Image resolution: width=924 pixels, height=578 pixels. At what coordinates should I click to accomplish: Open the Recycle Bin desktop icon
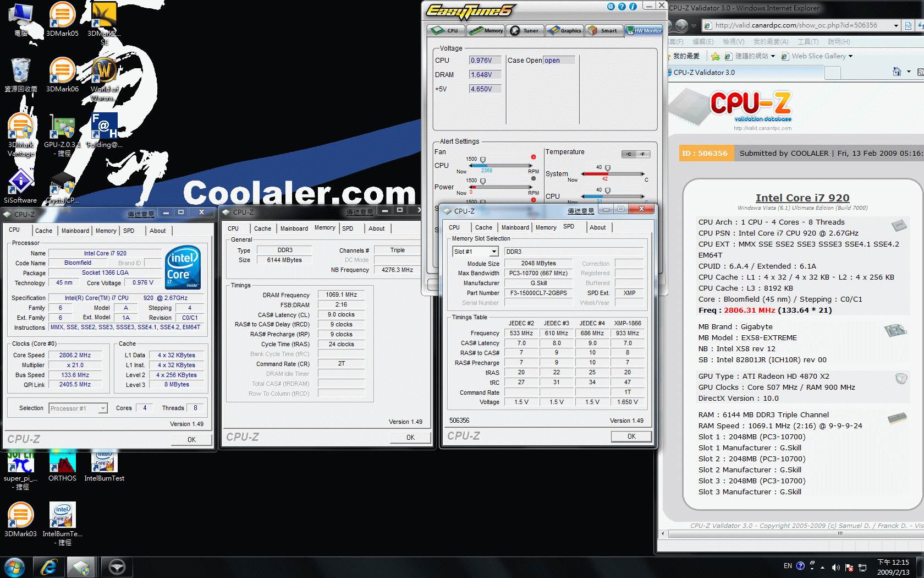[x=21, y=74]
